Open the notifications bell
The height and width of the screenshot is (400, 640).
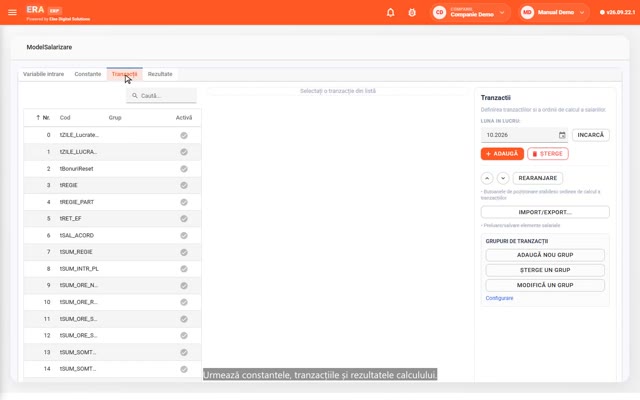pyautogui.click(x=391, y=12)
